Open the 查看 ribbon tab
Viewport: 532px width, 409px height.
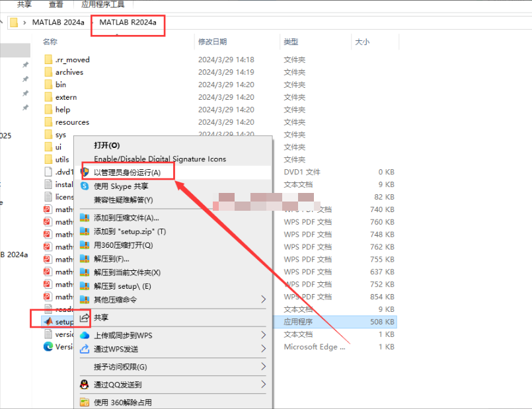(x=56, y=5)
